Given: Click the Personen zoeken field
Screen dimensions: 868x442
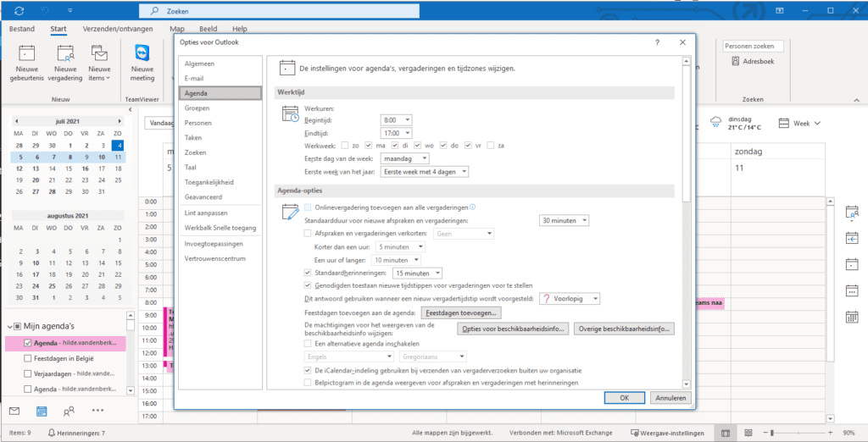Looking at the screenshot, I should 753,47.
